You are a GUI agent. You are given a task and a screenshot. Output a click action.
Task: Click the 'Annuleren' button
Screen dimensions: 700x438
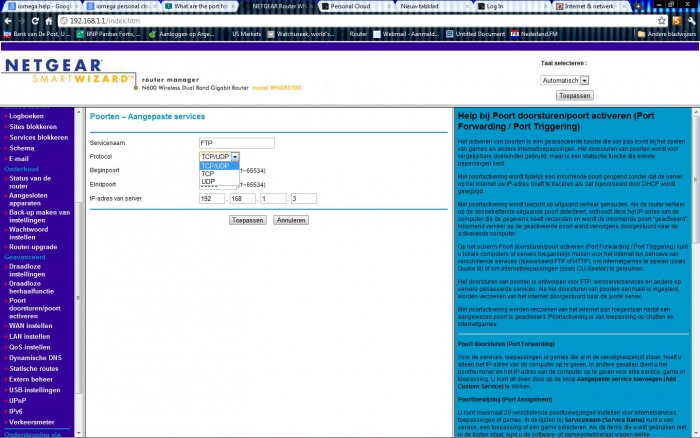[x=291, y=220]
